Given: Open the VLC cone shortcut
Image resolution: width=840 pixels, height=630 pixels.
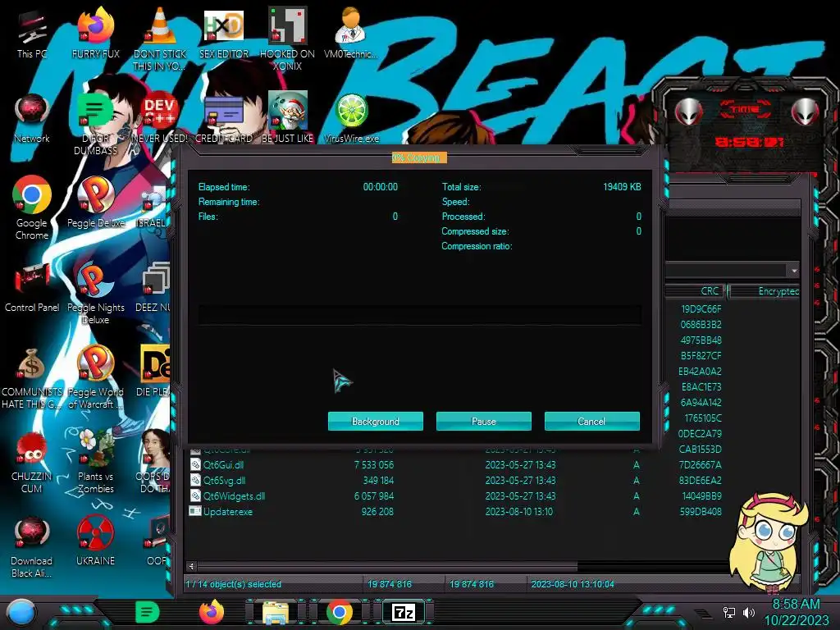Looking at the screenshot, I should point(160,39).
